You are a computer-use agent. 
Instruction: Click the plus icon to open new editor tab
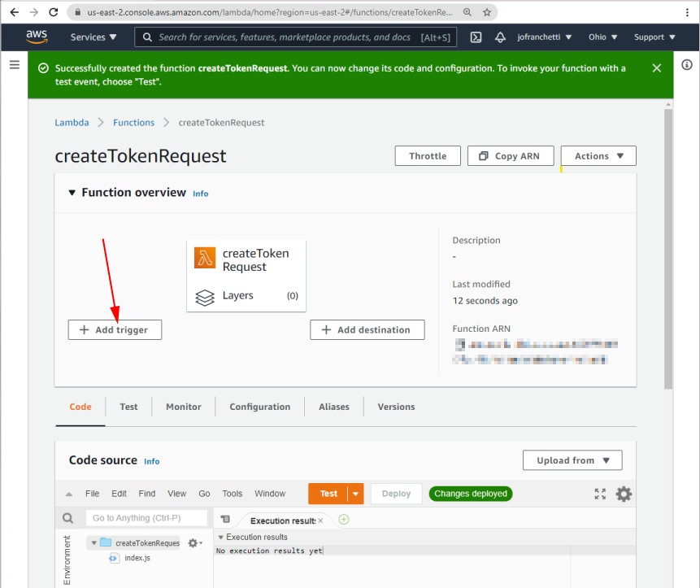pos(342,518)
